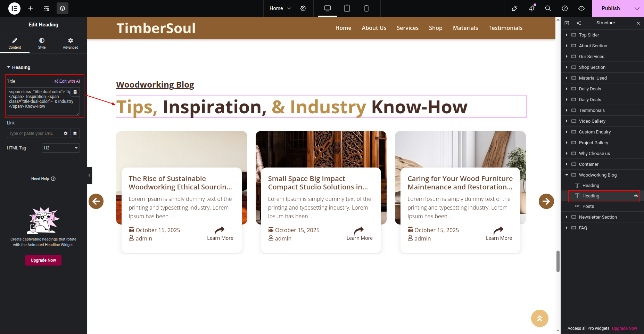Switch to tablet responsive view
644x334 pixels.
click(347, 8)
